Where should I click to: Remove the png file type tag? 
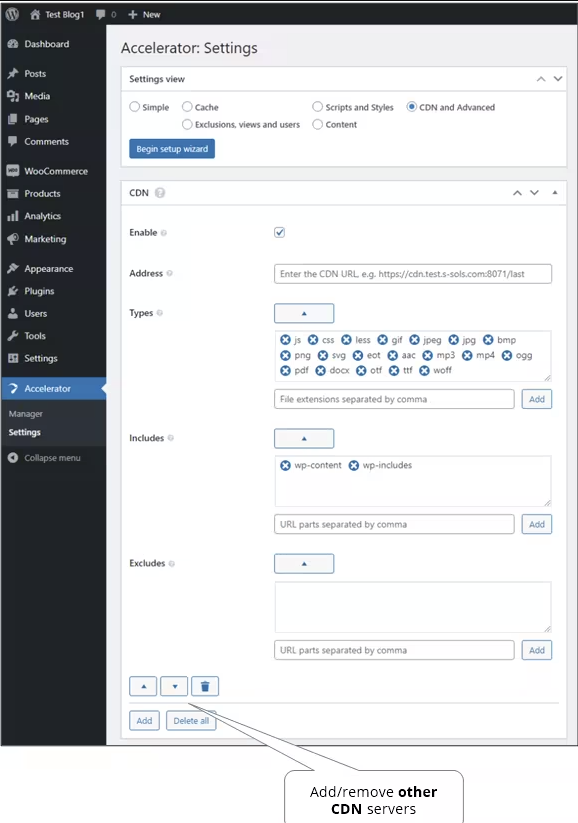[285, 355]
